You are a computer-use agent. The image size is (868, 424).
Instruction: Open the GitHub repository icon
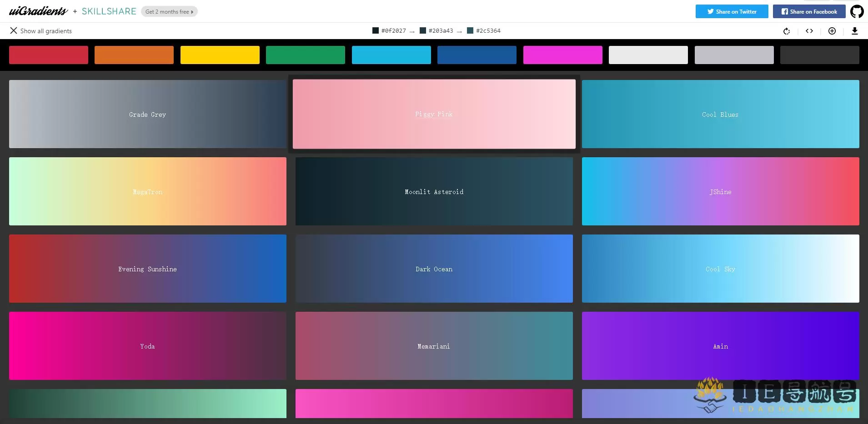coord(858,11)
